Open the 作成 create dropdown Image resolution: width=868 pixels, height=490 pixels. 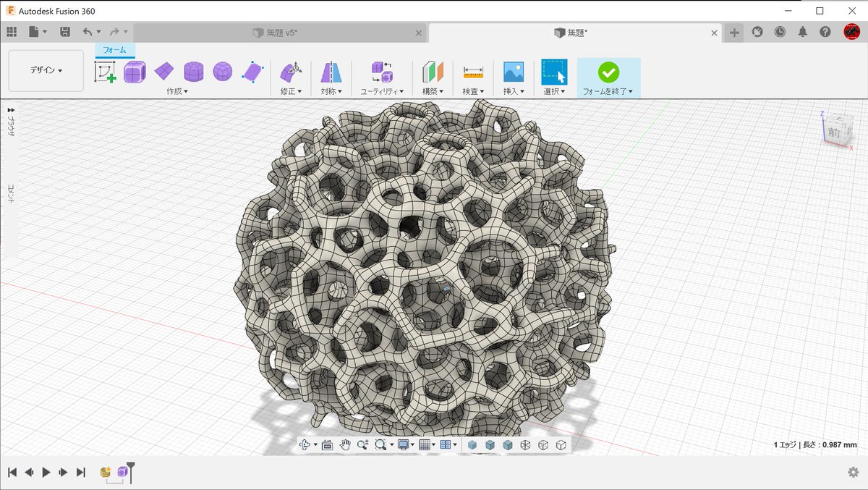[177, 90]
